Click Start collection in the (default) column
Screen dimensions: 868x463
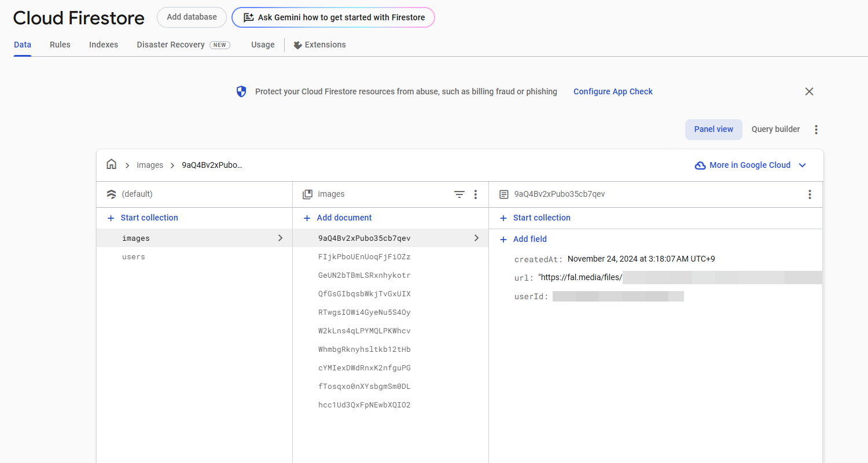pyautogui.click(x=143, y=218)
